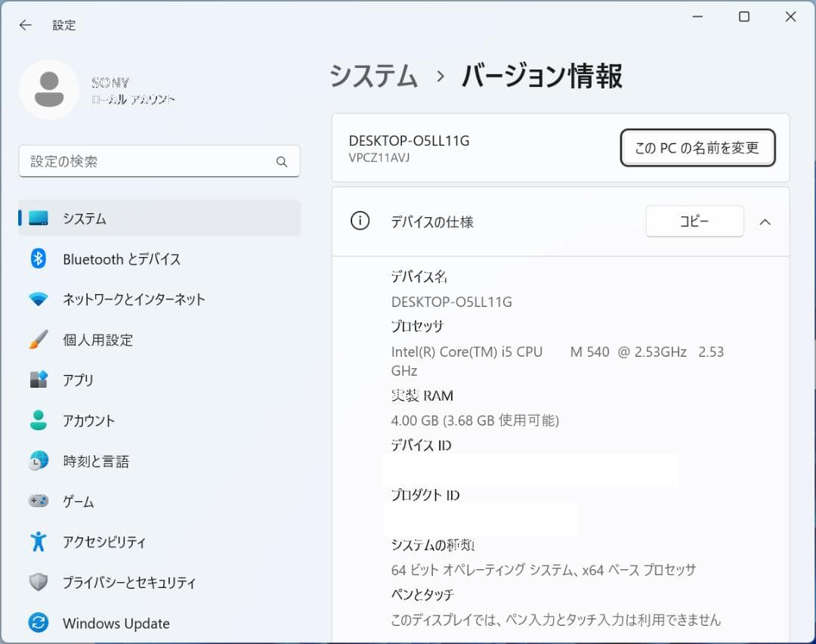Go back using the arrow in title bar
This screenshot has height=644, width=816.
click(x=25, y=25)
